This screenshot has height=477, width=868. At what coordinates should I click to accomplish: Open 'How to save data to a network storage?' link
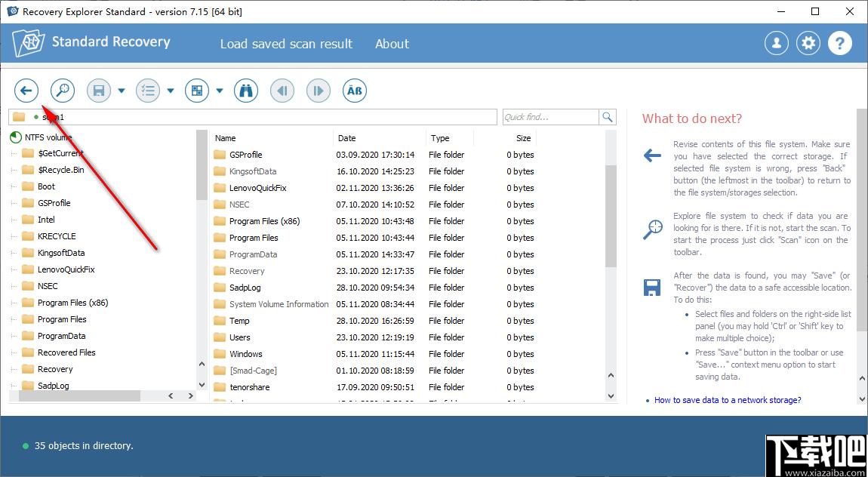pyautogui.click(x=728, y=400)
